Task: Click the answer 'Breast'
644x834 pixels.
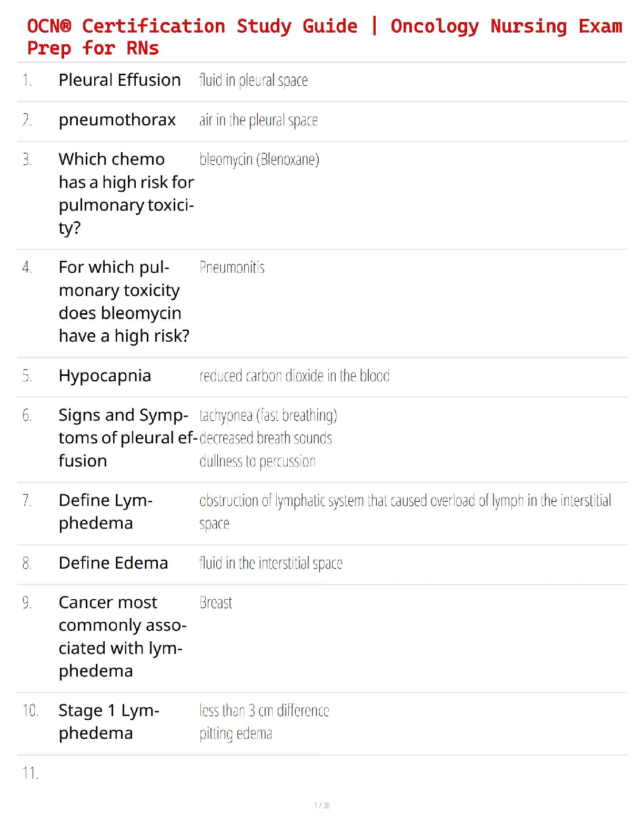Action: [216, 603]
